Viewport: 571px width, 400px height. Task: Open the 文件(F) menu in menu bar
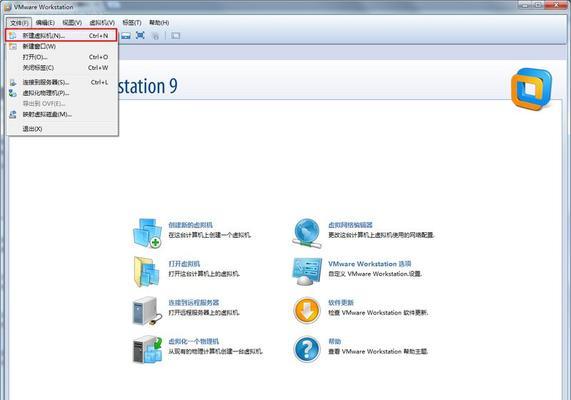click(19, 23)
